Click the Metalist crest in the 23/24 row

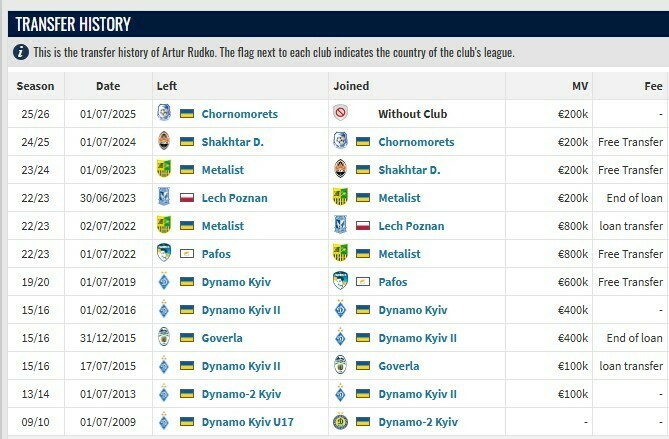(x=164, y=170)
